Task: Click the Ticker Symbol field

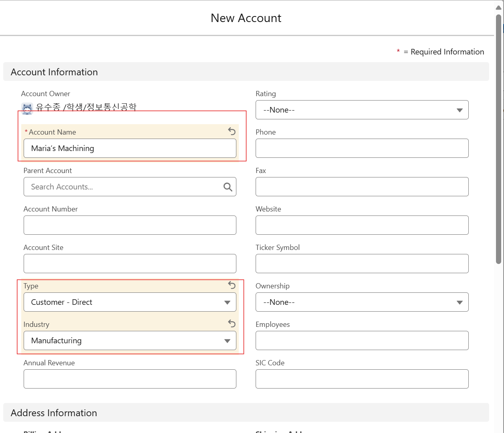Action: [362, 264]
